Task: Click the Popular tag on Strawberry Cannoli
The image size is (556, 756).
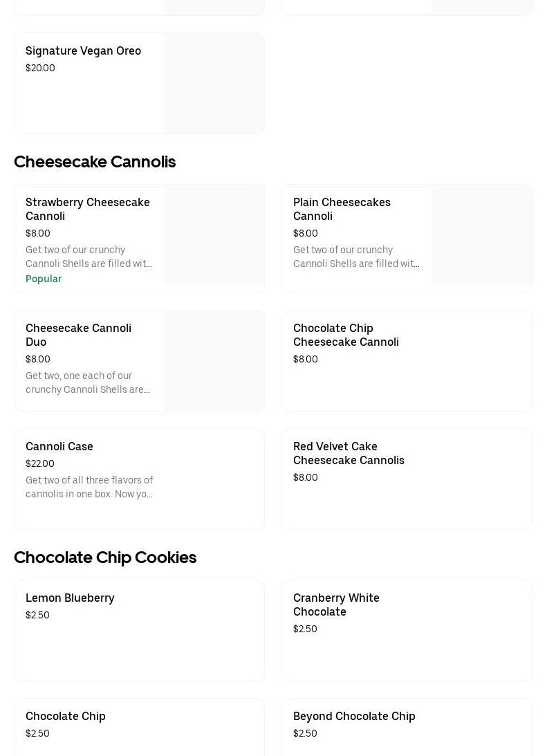Action: point(44,279)
